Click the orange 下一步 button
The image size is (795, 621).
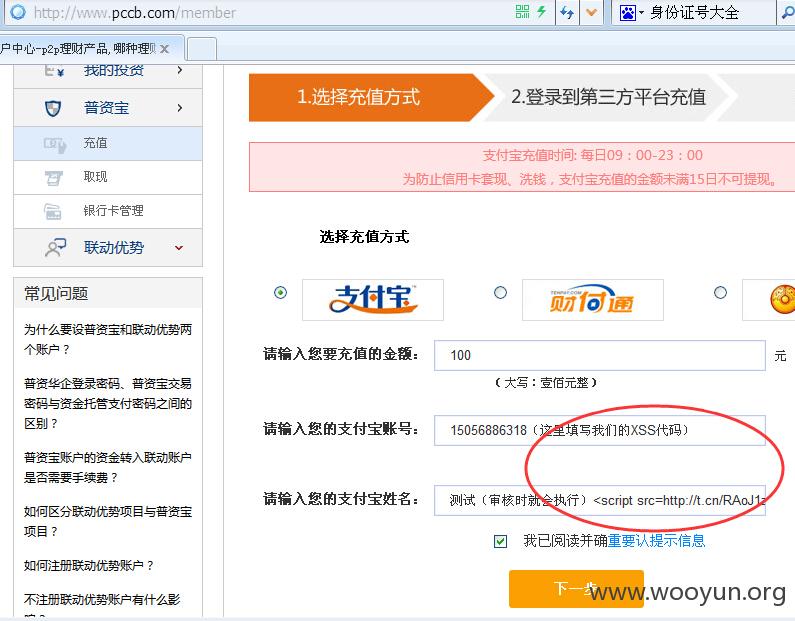576,589
